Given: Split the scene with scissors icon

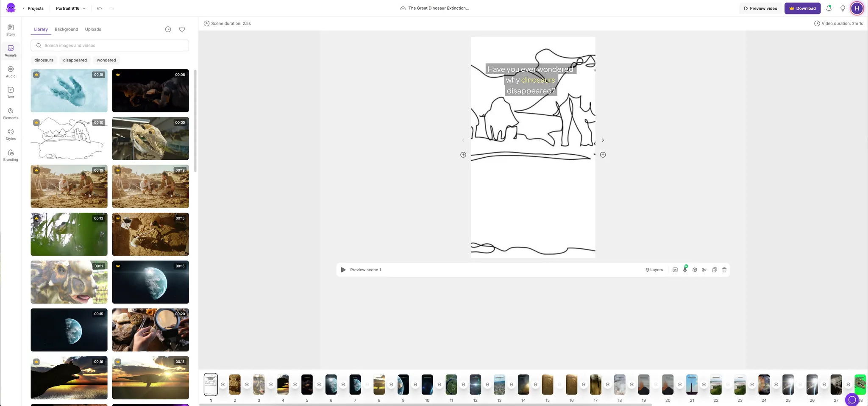Looking at the screenshot, I should (x=704, y=270).
